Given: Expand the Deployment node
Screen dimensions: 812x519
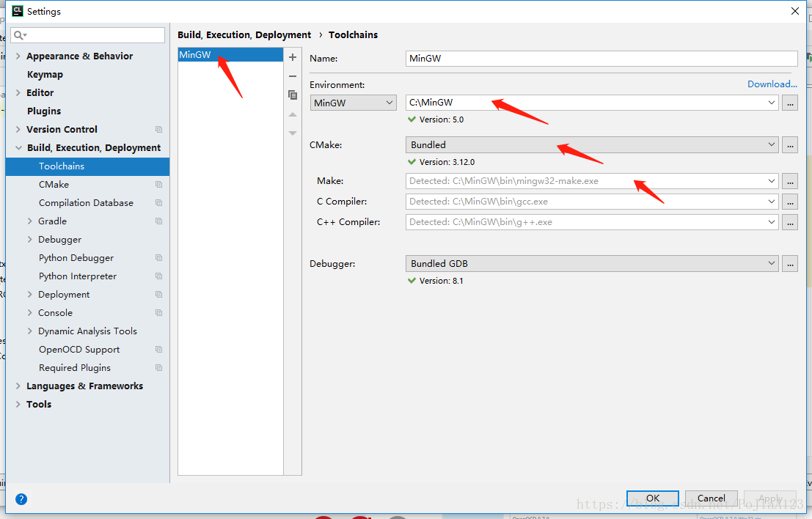Looking at the screenshot, I should click(29, 295).
